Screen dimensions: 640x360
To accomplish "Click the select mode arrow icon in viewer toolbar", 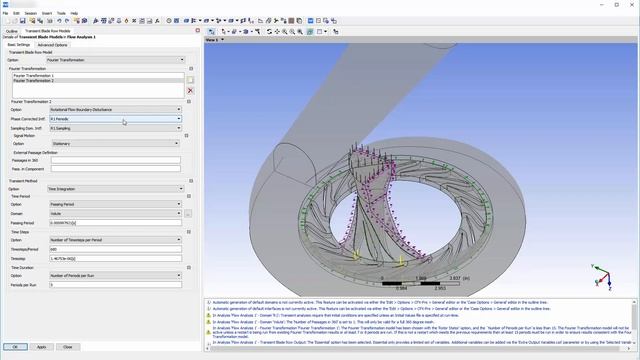I will click(x=223, y=31).
